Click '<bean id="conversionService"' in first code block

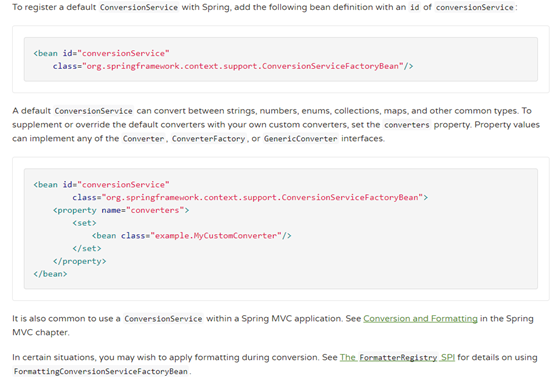101,53
